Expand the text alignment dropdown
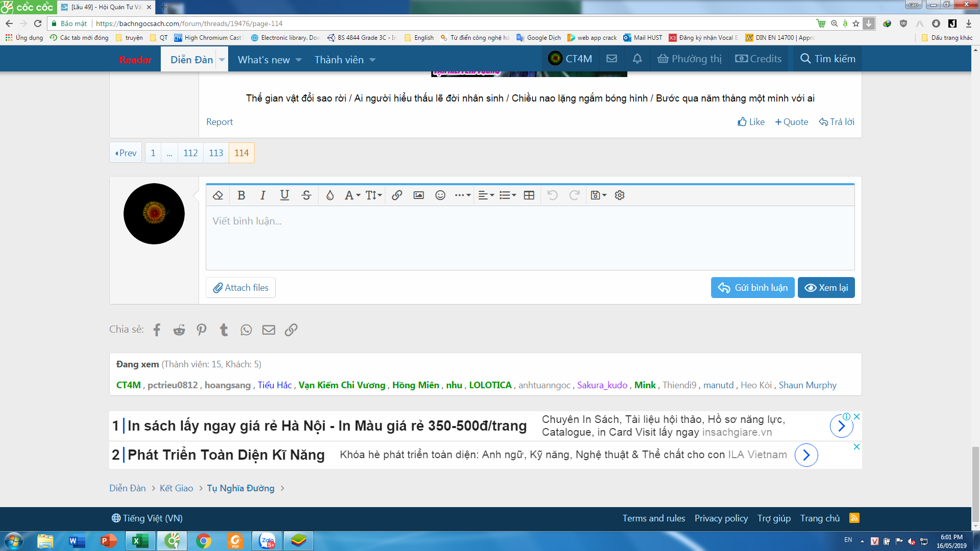Image resolution: width=980 pixels, height=551 pixels. tap(486, 195)
